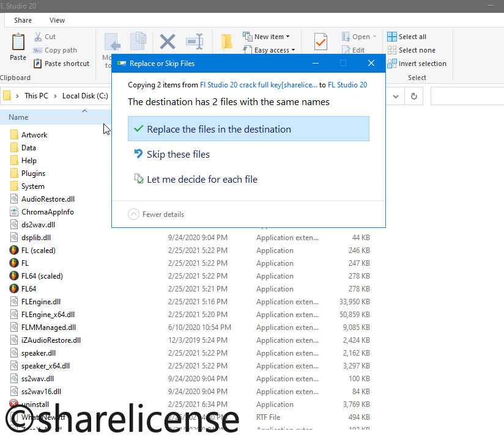Image resolution: width=504 pixels, height=443 pixels.
Task: Click the chevron before This PC
Action: tap(17, 96)
